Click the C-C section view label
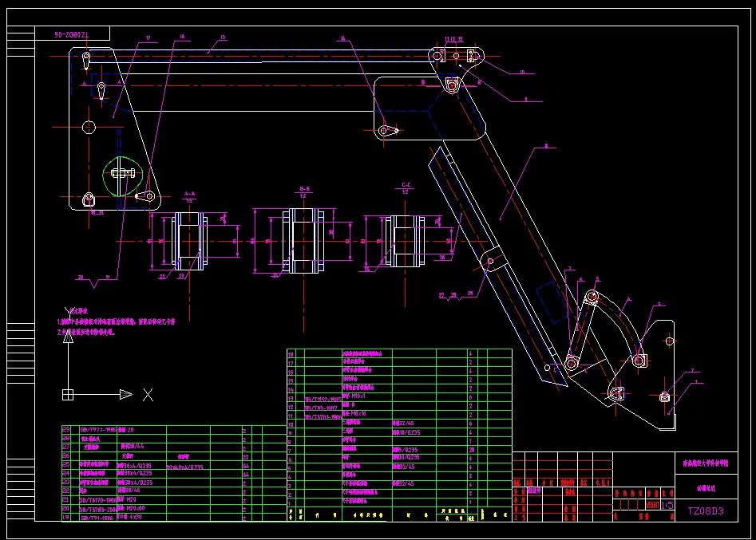756x540 pixels. (406, 185)
